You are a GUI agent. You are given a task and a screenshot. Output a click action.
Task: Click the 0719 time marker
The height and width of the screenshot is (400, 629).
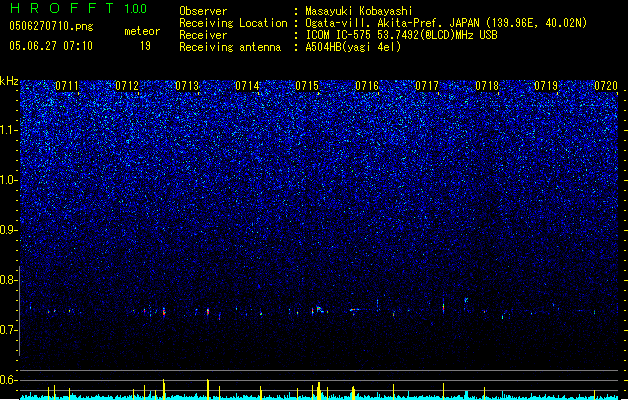[546, 86]
